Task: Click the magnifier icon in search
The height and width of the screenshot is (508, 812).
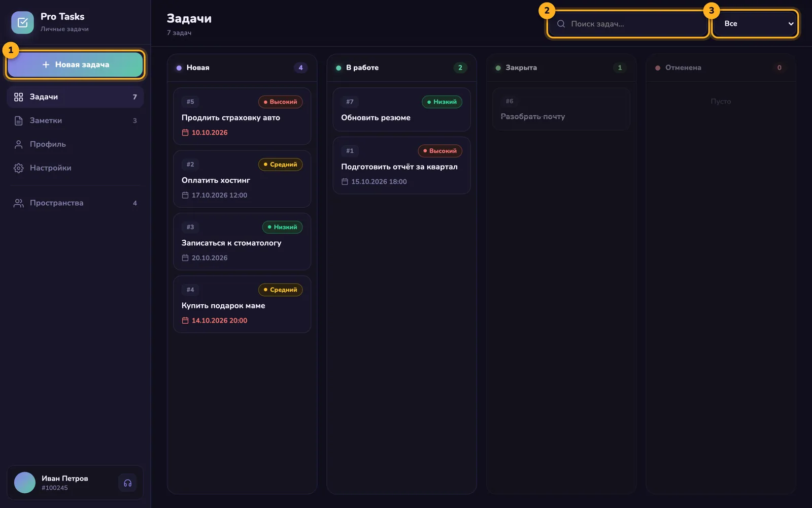Action: coord(561,24)
